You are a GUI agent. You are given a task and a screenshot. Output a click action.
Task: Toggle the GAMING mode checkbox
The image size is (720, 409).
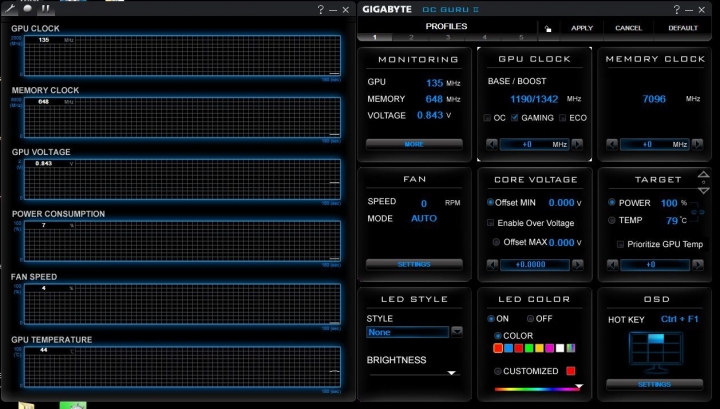515,118
